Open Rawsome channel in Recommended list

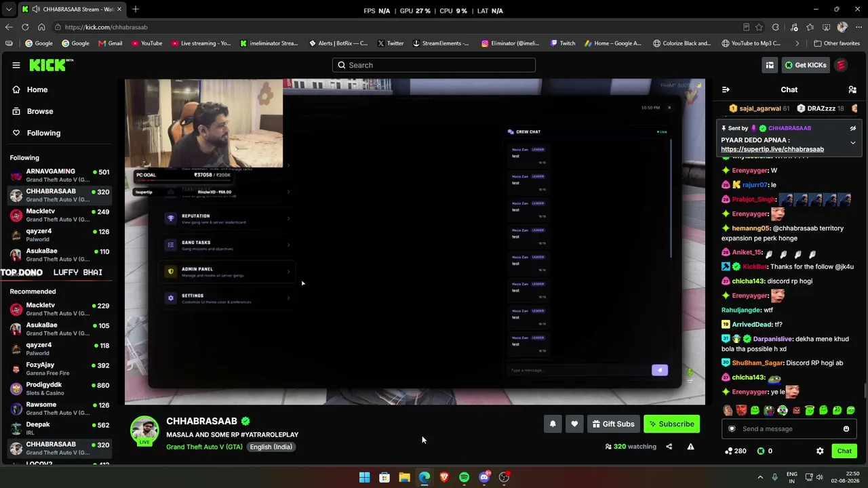coord(60,409)
